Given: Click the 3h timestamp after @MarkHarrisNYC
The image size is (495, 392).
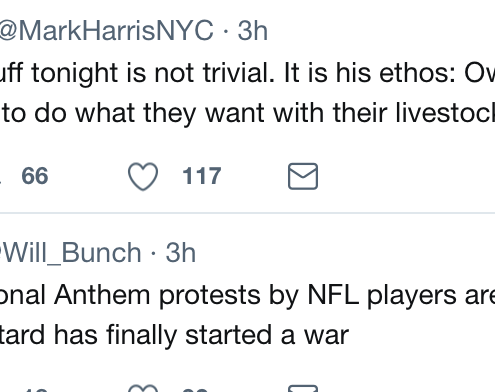Looking at the screenshot, I should tap(252, 31).
